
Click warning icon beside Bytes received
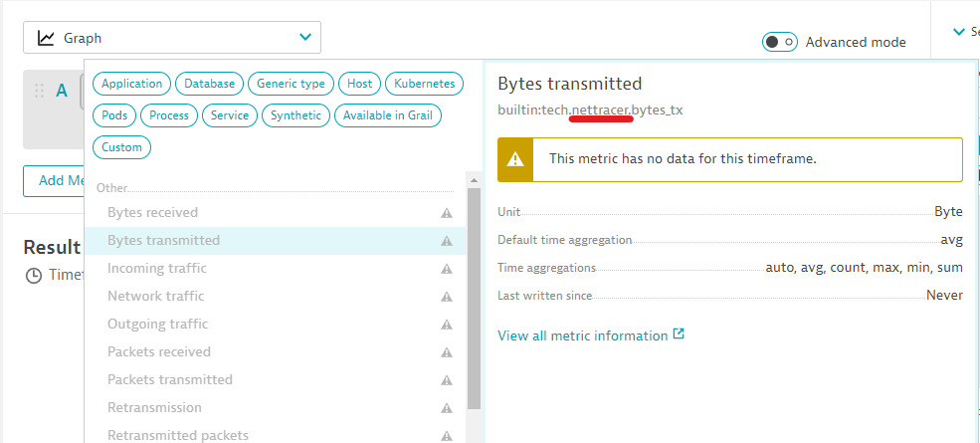[x=447, y=213]
